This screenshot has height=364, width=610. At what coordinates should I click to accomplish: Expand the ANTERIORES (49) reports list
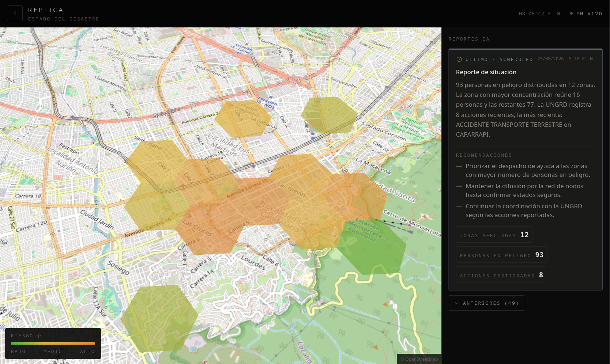point(487,303)
